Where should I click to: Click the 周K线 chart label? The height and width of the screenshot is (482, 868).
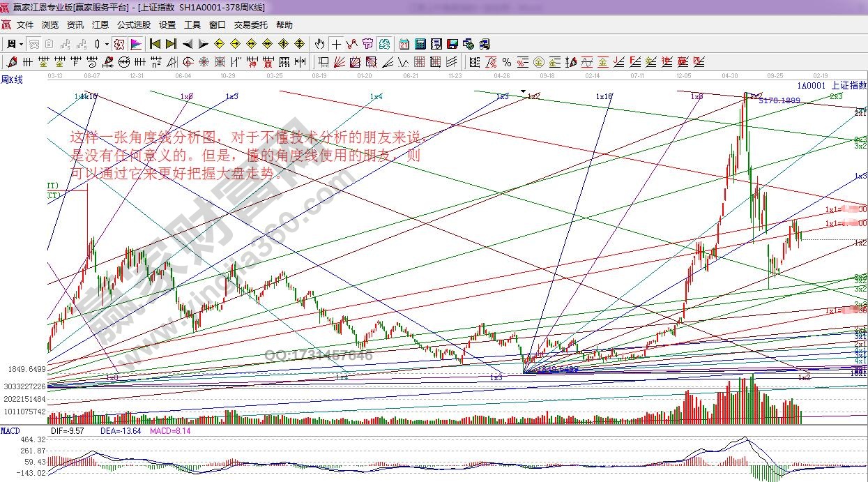[12, 80]
